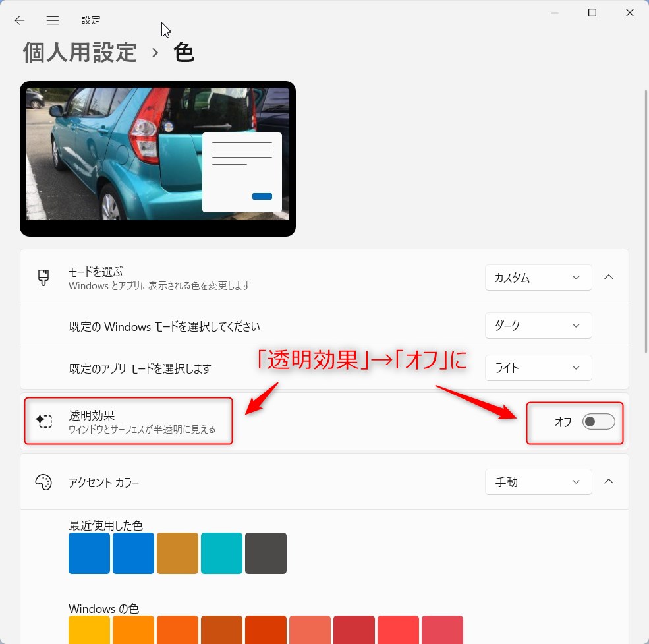Viewport: 649px width, 644px height.
Task: Open the hamburger navigation menu
Action: pos(53,20)
